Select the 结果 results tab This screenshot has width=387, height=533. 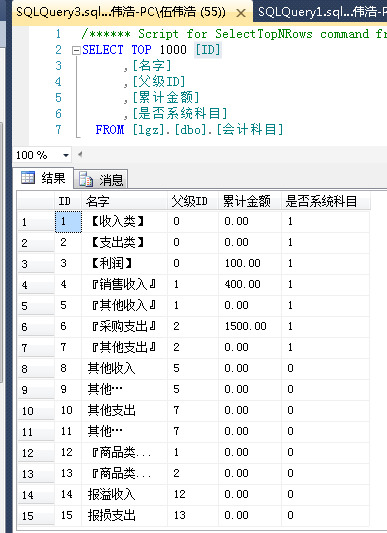43,178
